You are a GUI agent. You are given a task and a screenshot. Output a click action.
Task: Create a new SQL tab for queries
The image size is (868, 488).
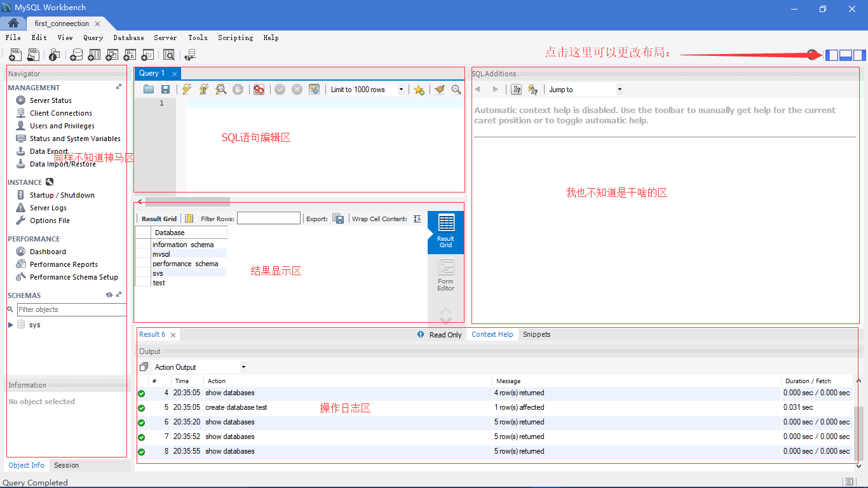click(x=15, y=55)
